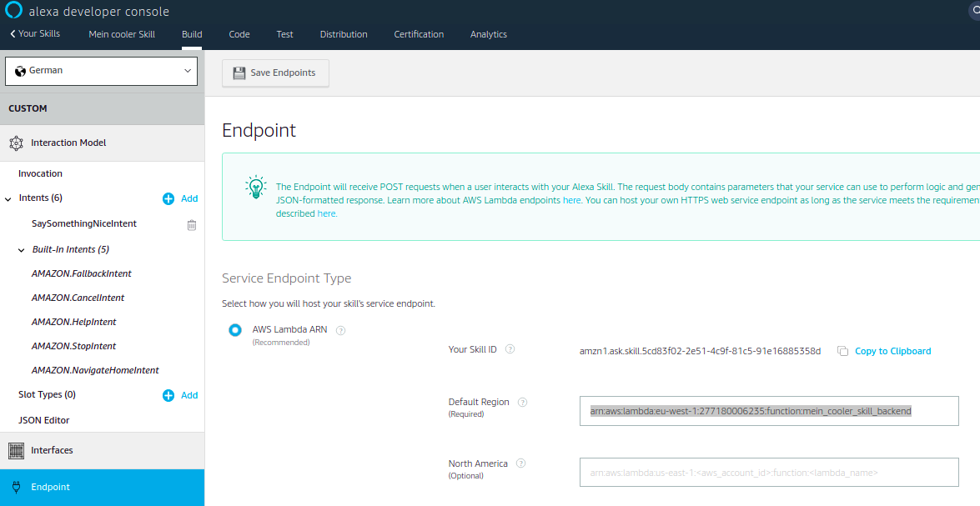Open help icon next to Default Region
The height and width of the screenshot is (506, 980).
522,403
